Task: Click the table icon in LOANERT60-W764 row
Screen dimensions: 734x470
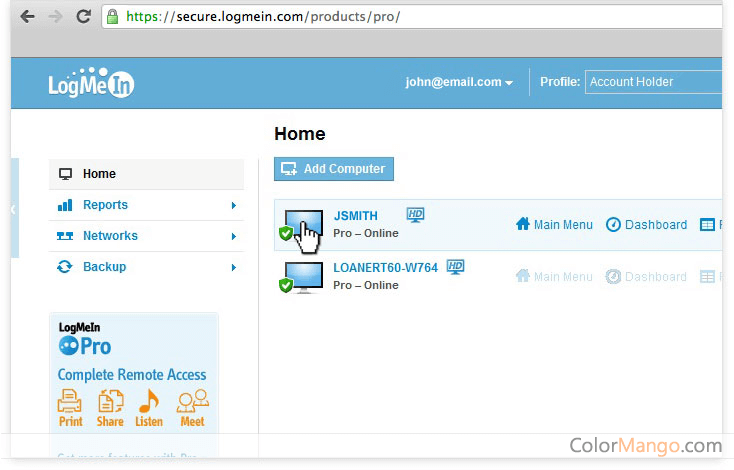Action: coord(707,277)
